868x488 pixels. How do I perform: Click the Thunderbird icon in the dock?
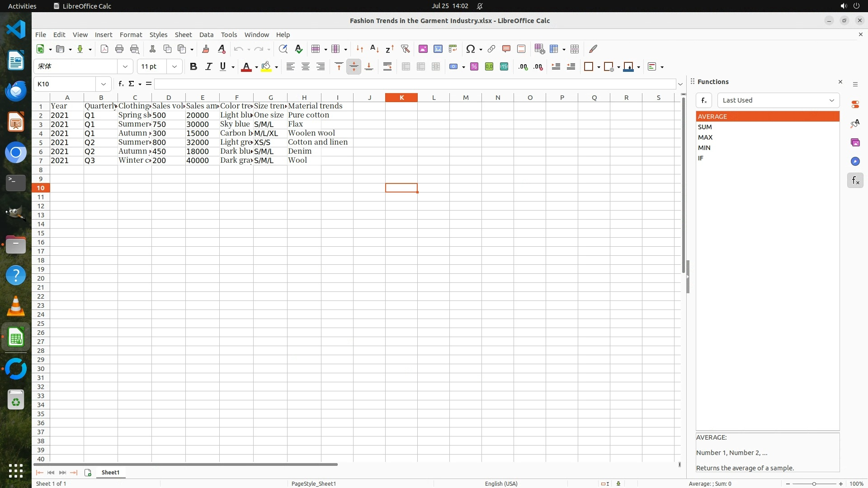(x=16, y=91)
